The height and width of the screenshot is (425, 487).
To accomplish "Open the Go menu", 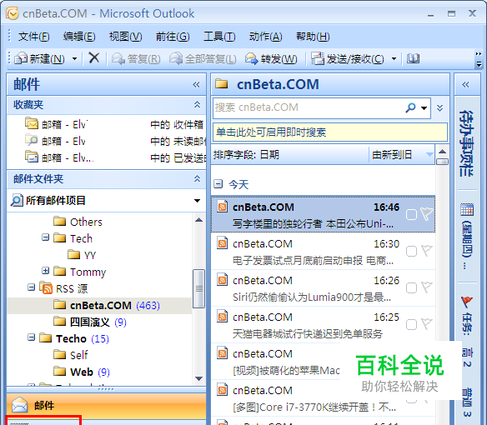I will tap(173, 36).
